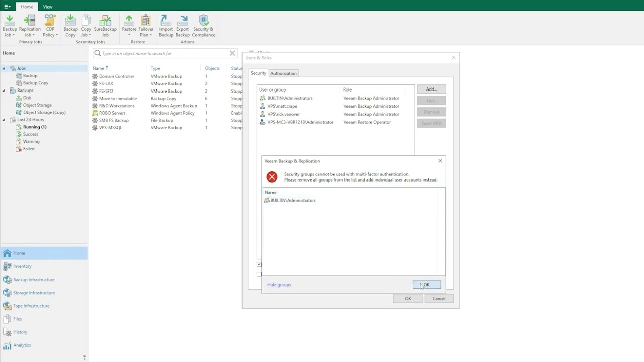Screen dimensions: 644x362
Task: Select the Move to immutable job
Action: pyautogui.click(x=166, y=99)
